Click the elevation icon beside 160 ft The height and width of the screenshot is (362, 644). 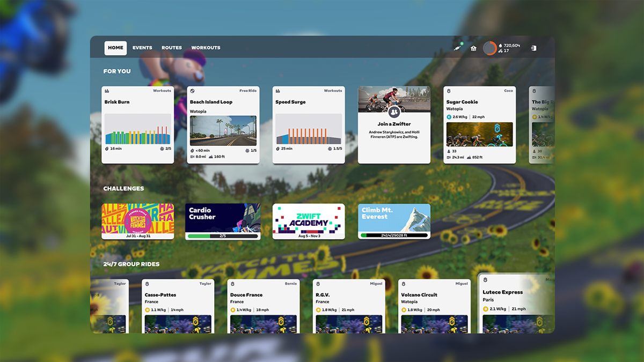211,157
